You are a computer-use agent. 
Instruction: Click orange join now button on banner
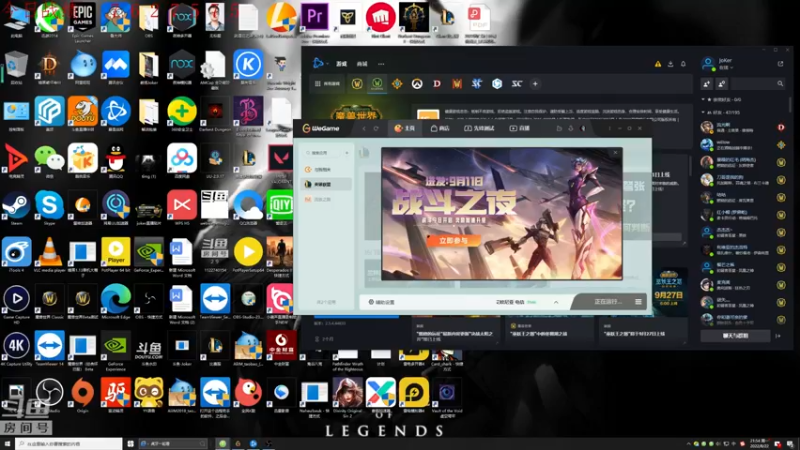click(x=453, y=241)
